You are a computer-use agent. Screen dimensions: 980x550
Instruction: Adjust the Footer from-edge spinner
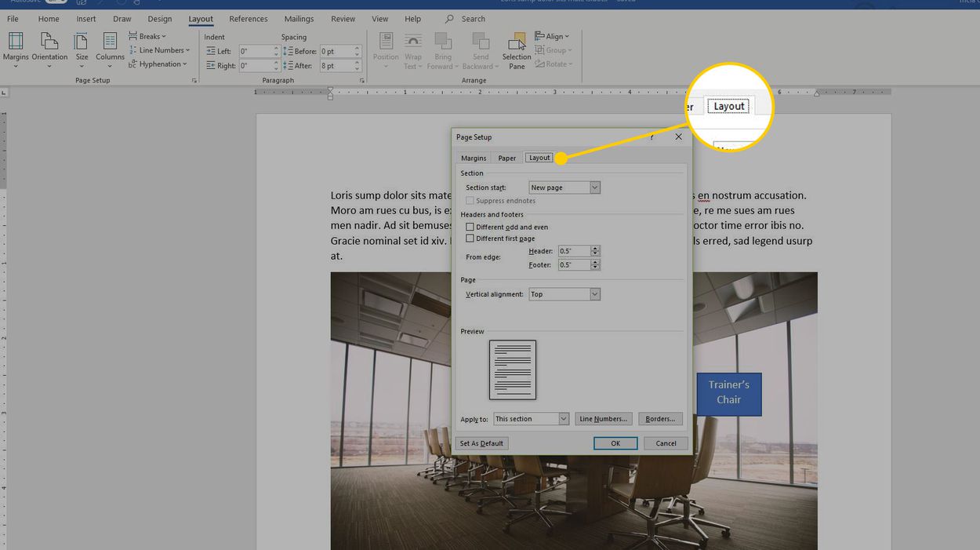pos(596,265)
